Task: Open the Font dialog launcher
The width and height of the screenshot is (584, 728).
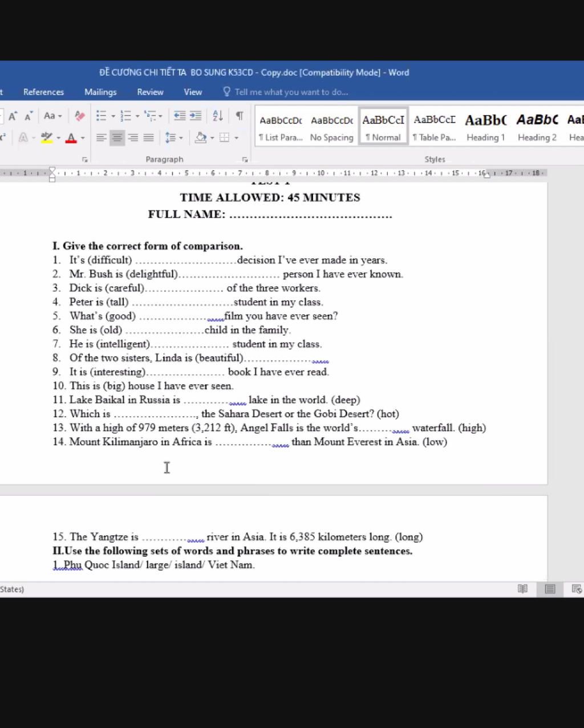Action: click(x=85, y=160)
